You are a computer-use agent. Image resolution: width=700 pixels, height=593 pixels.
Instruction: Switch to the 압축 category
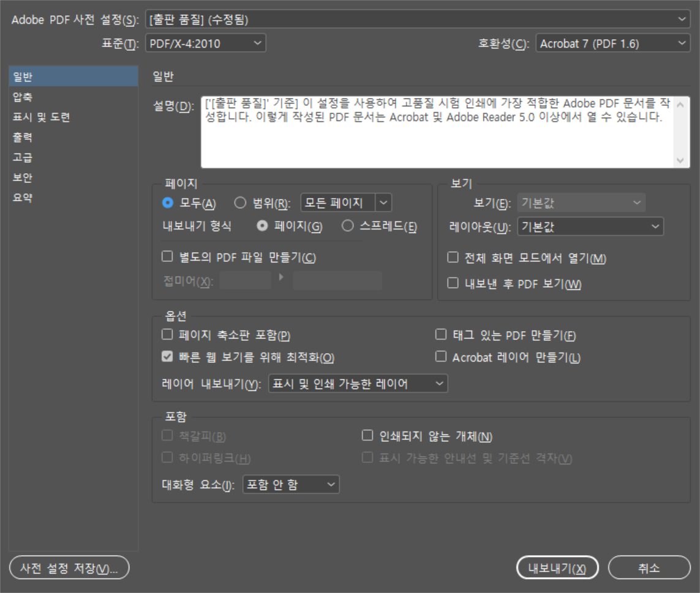[73, 97]
